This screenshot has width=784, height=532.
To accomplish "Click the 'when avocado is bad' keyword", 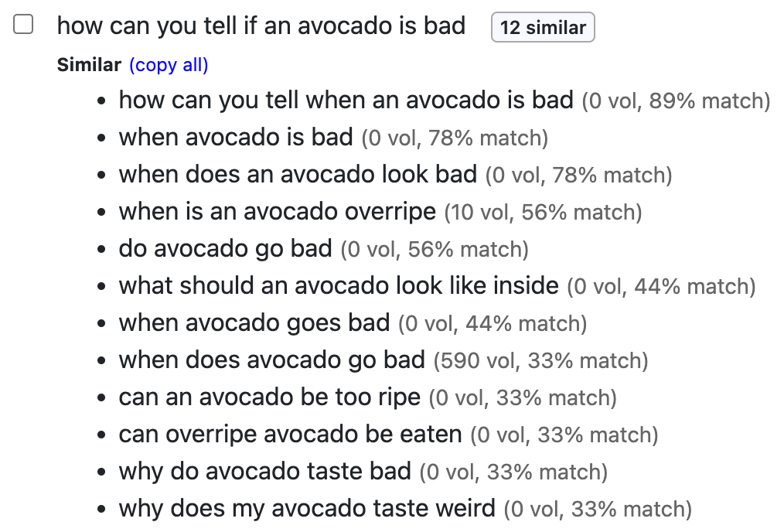I will pyautogui.click(x=236, y=137).
